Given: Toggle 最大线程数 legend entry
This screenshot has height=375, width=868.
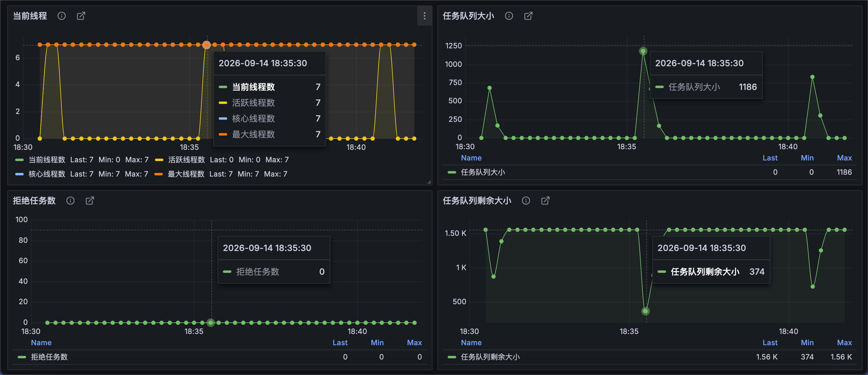Looking at the screenshot, I should coord(186,174).
